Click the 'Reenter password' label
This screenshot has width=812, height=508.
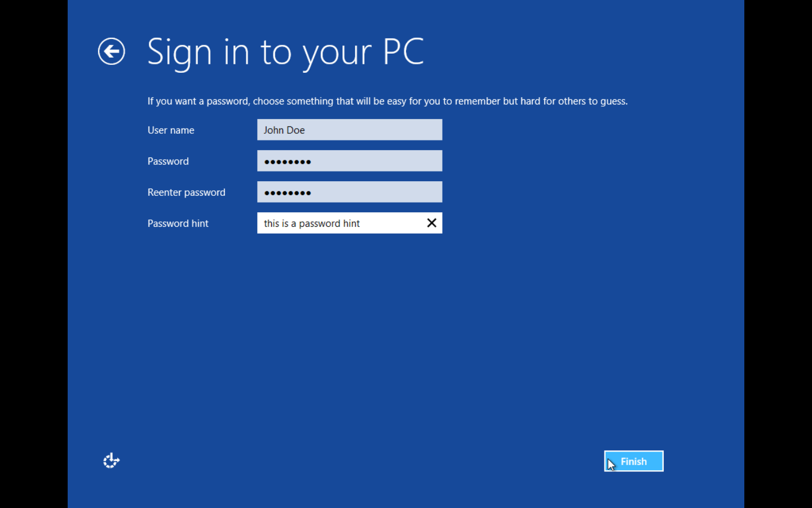(x=186, y=192)
